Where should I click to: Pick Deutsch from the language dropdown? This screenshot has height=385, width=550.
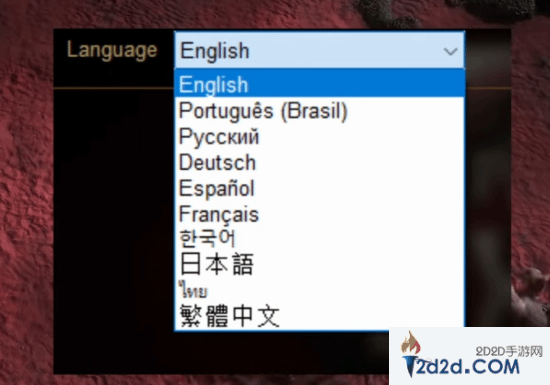pyautogui.click(x=320, y=163)
